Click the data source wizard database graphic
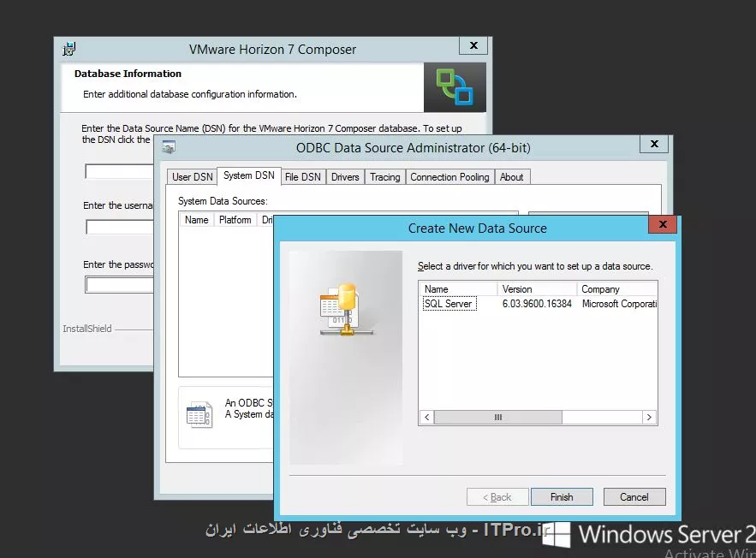 (x=346, y=309)
